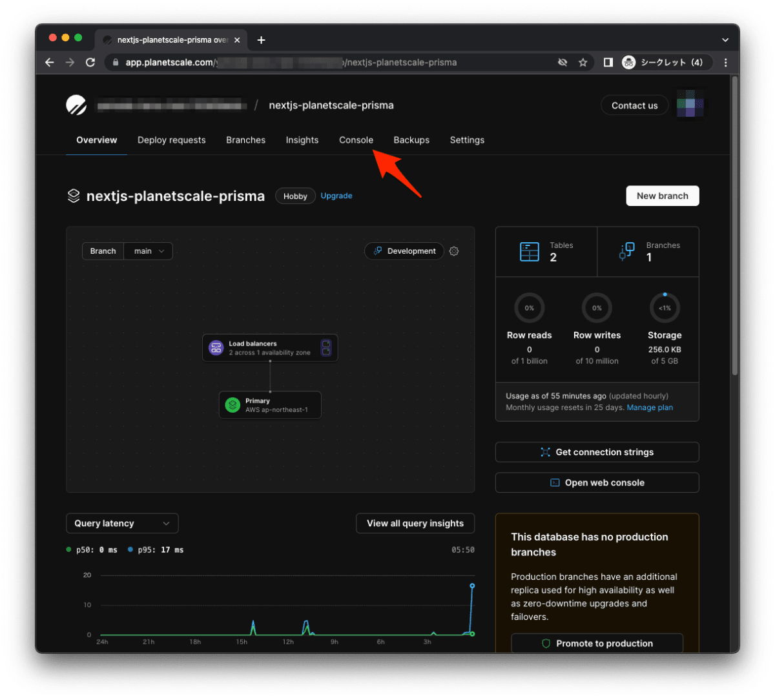
Task: Click the page vertical scrollbar
Action: (735, 226)
